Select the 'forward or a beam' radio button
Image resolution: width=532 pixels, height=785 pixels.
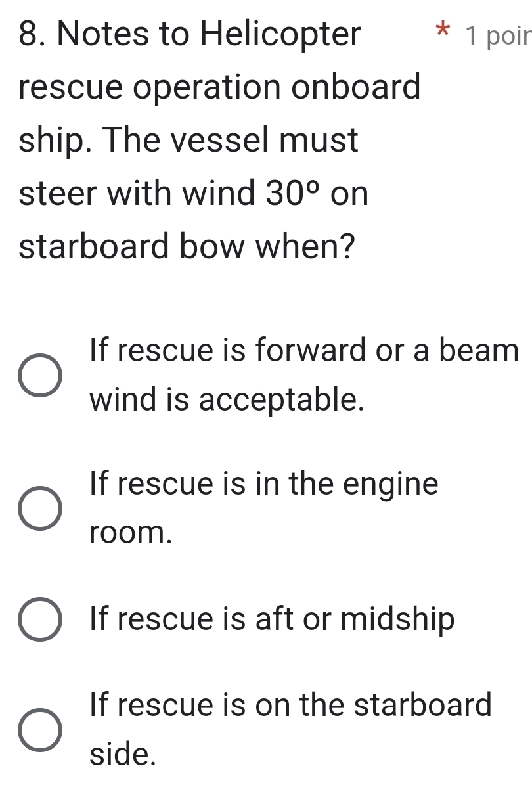[x=39, y=377]
